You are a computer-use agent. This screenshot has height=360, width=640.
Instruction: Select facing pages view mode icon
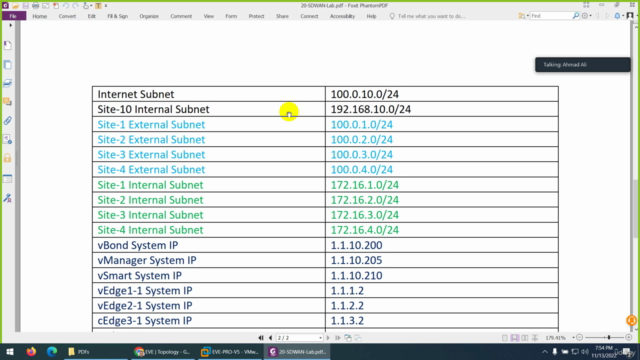pos(525,338)
